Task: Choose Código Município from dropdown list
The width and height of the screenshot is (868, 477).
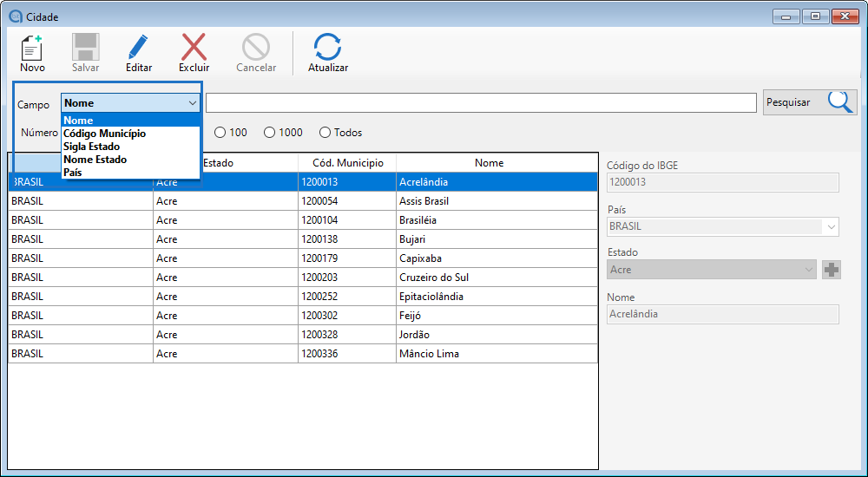Action: pos(105,134)
